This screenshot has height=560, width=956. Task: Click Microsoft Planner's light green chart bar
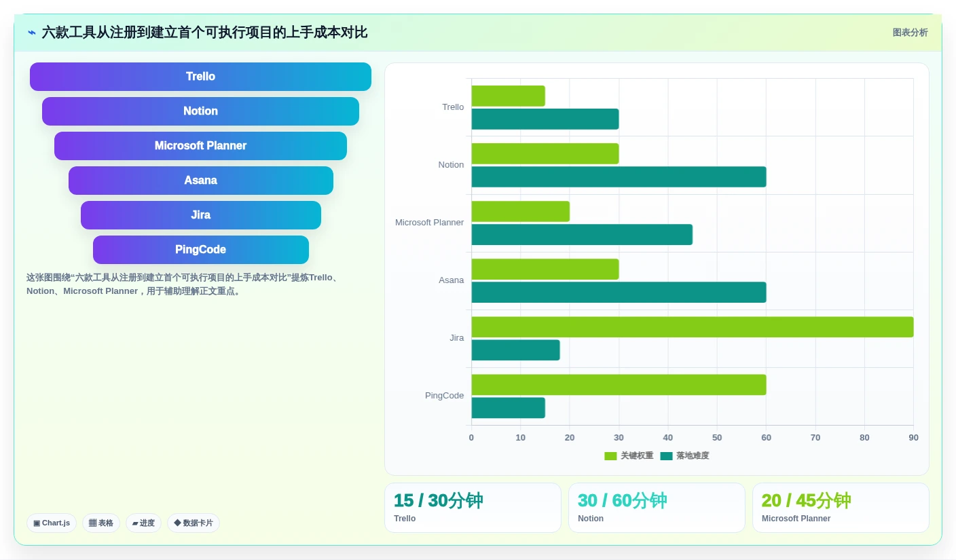(x=521, y=211)
